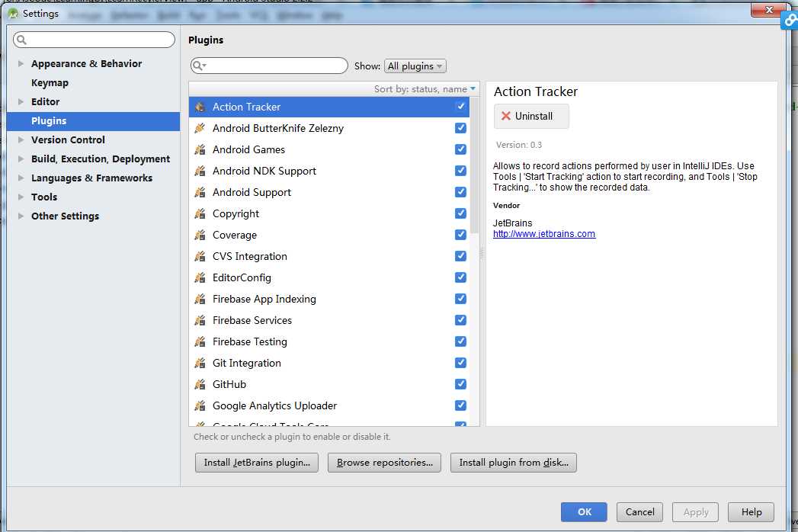
Task: Toggle the GitHub plugin checkbox
Action: (460, 384)
